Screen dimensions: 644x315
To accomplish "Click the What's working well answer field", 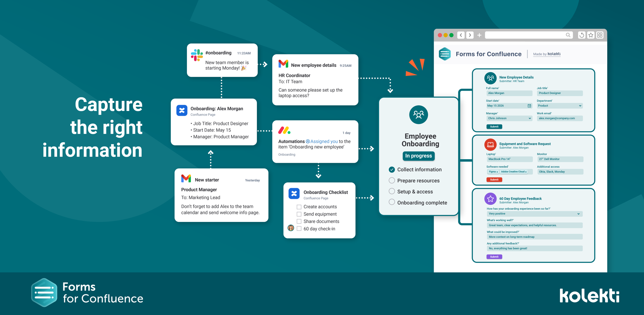I will (534, 225).
